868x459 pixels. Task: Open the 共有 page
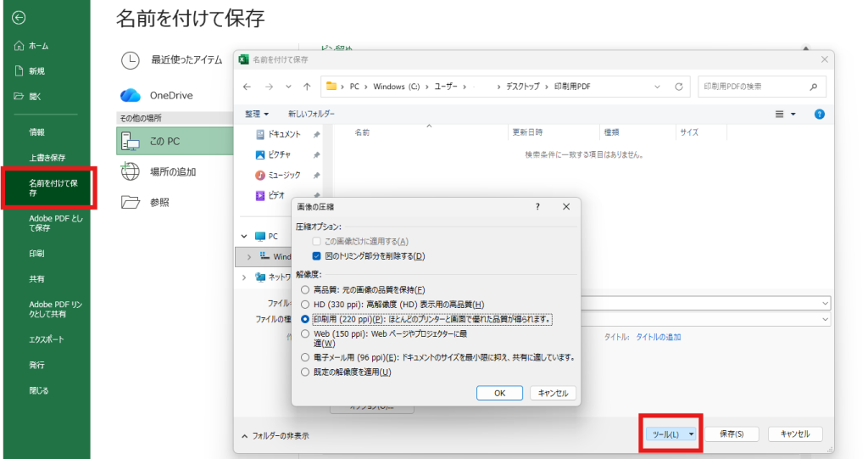click(36, 279)
